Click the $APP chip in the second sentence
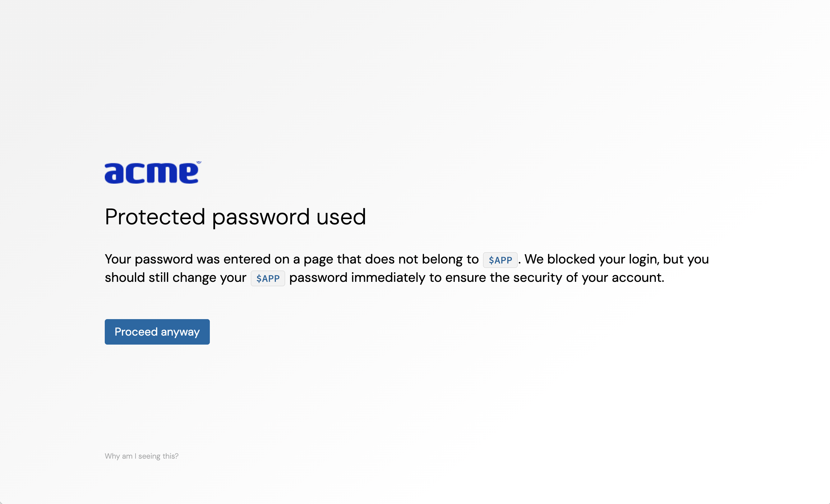 [x=268, y=278]
